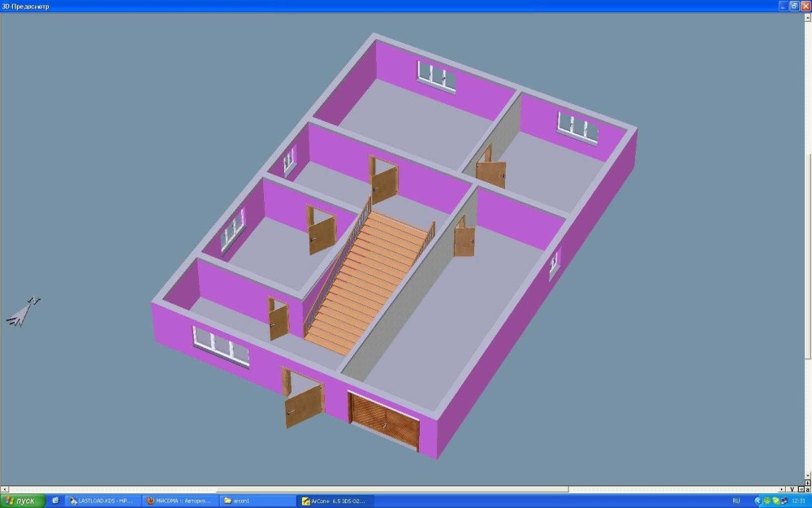Activate the ArCon+ 6.5 taskbar button
The width and height of the screenshot is (812, 508).
click(336, 501)
